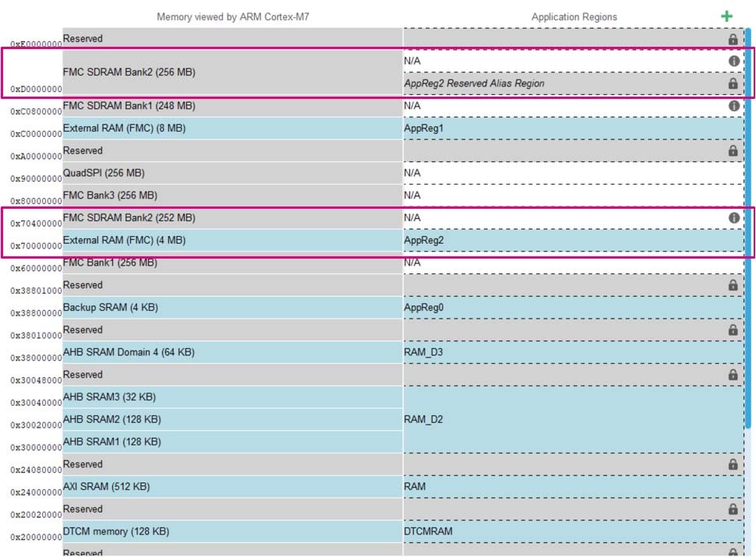Image resolution: width=756 pixels, height=557 pixels.
Task: Select AppReg0 application region
Action: pos(574,308)
